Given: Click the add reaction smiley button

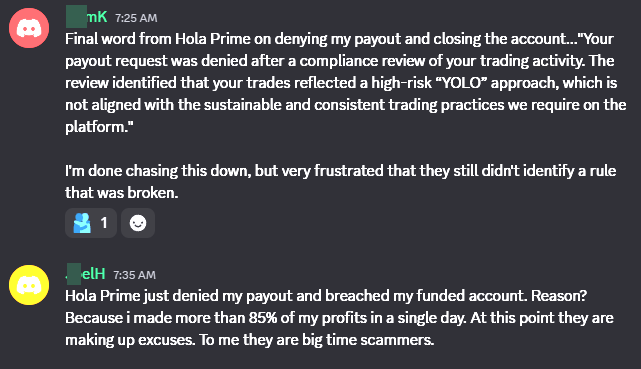Looking at the screenshot, I should (x=138, y=223).
